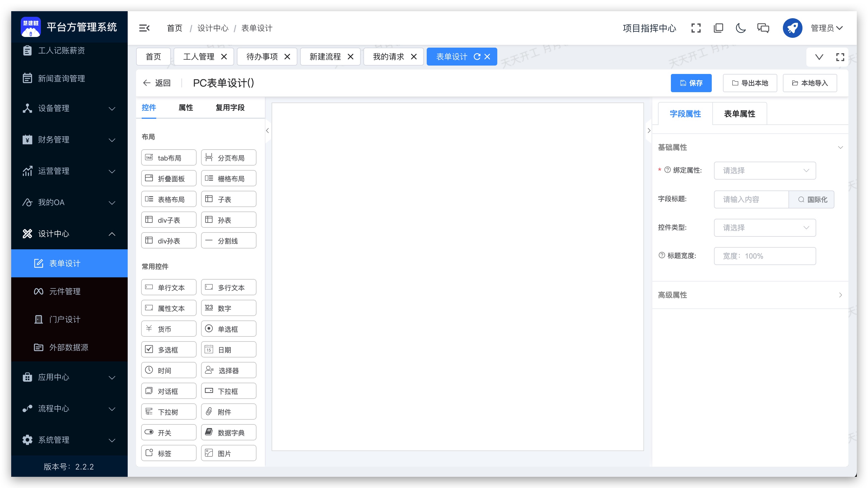Add a 附件 attachment control

[228, 412]
